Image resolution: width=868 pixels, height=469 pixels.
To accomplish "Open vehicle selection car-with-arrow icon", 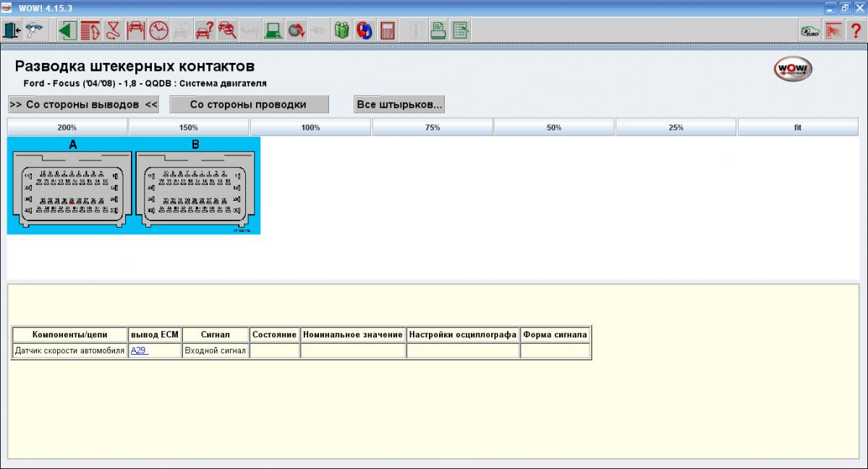I will [34, 30].
